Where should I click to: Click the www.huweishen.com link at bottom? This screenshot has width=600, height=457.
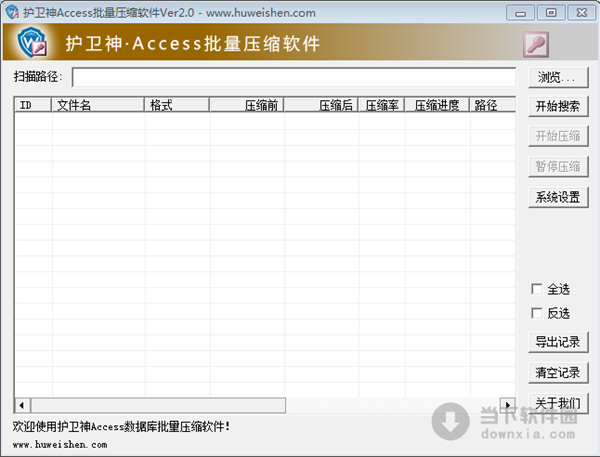(x=60, y=445)
